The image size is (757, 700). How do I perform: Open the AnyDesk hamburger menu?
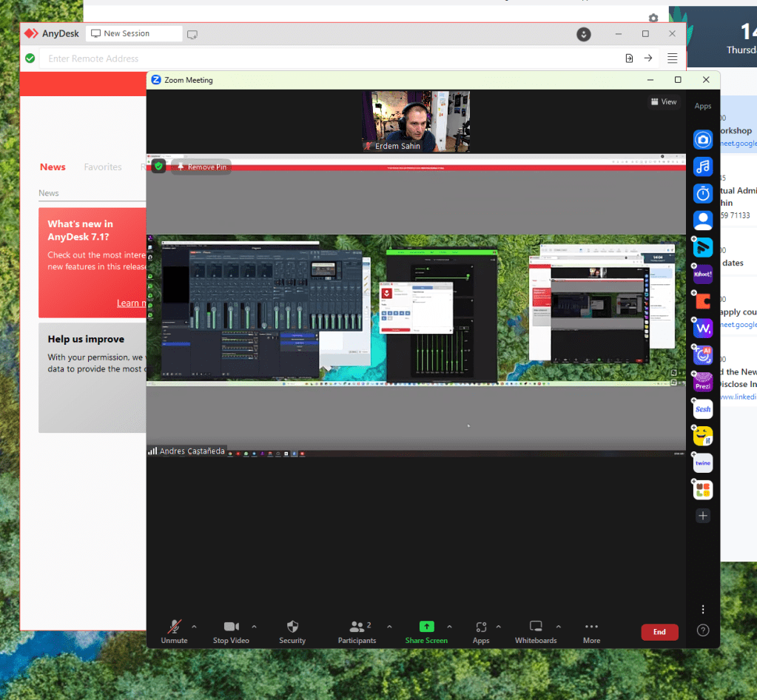[672, 58]
